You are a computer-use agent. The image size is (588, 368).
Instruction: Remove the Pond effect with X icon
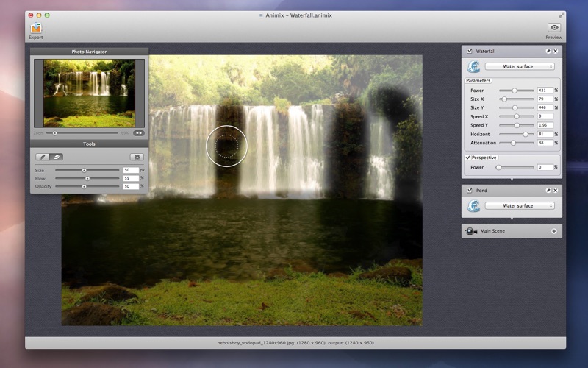pyautogui.click(x=556, y=191)
